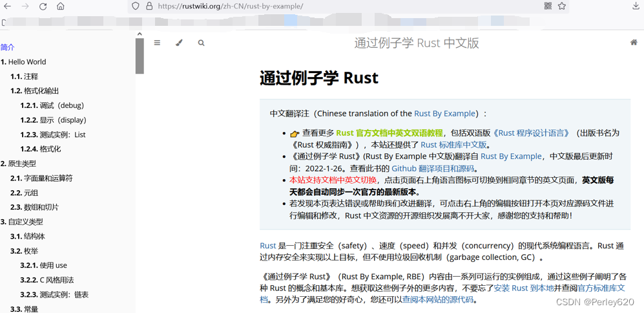
Task: Click the 通过例子学 Rust main heading
Action: (318, 78)
